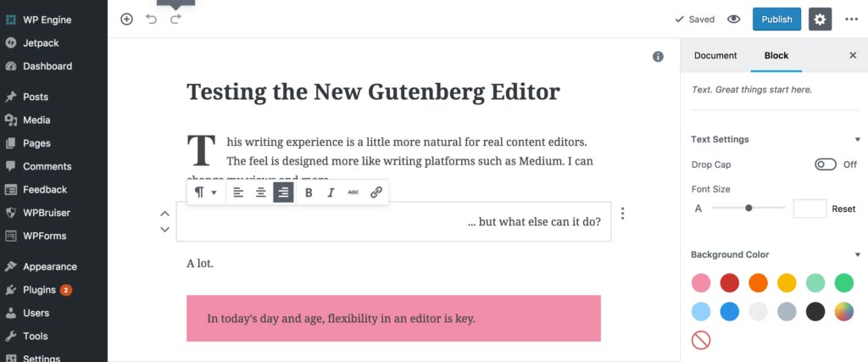This screenshot has height=362, width=868.
Task: Open the info icon near title
Action: point(658,57)
